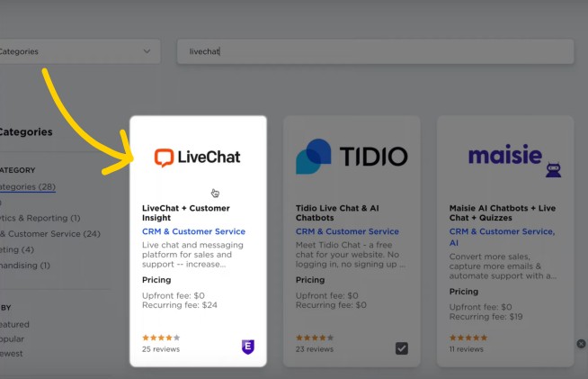Open LiveChat + Customer Insight title
This screenshot has height=379, width=588.
coord(186,213)
